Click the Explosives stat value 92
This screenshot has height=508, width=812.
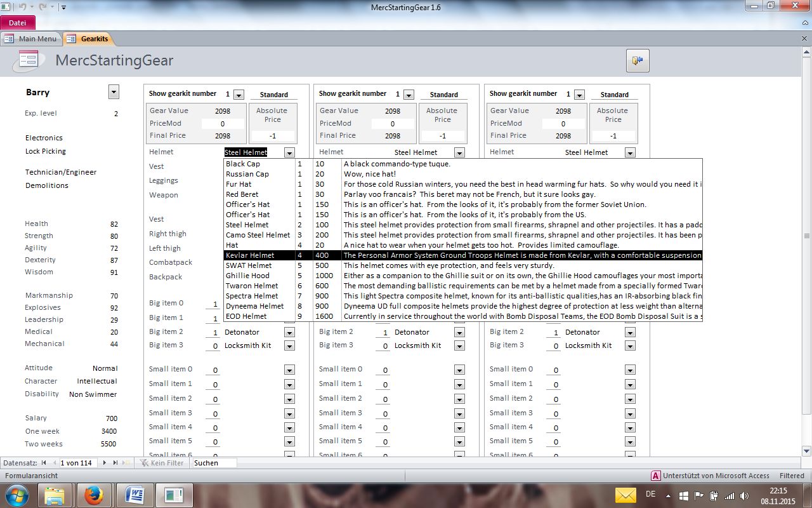tap(114, 308)
